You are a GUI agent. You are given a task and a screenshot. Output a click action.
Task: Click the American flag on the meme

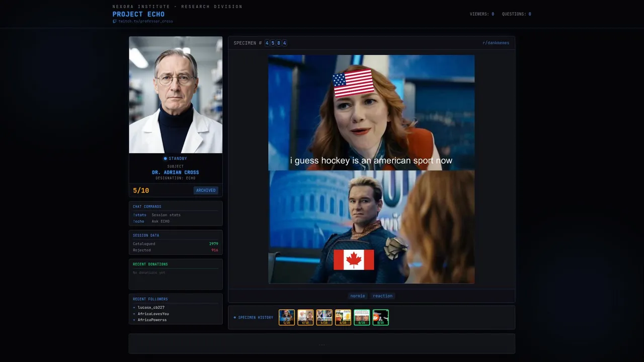tap(353, 83)
